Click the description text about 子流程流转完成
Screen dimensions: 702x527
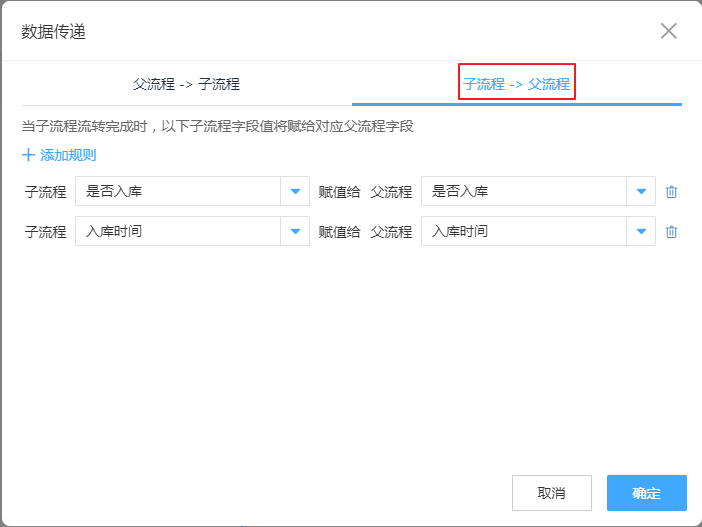218,127
